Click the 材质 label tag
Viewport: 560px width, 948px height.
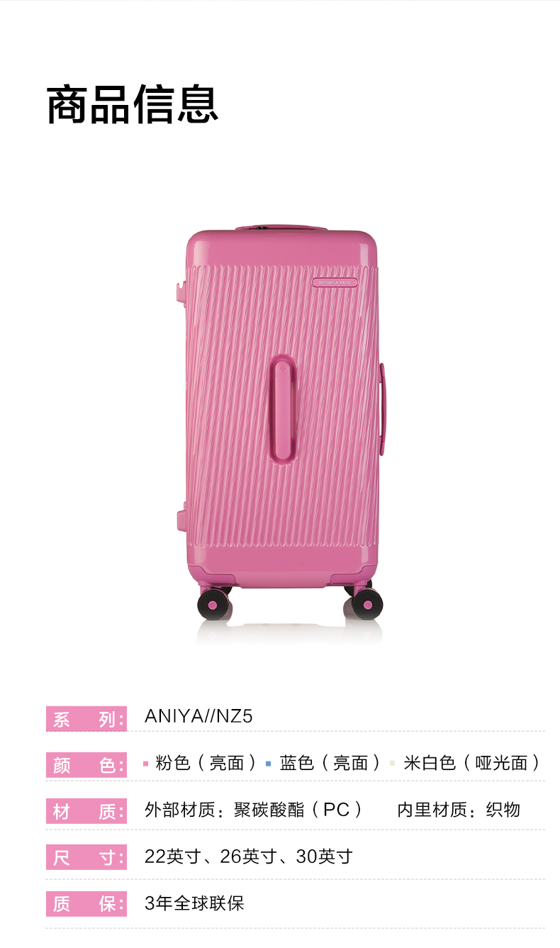click(x=86, y=811)
